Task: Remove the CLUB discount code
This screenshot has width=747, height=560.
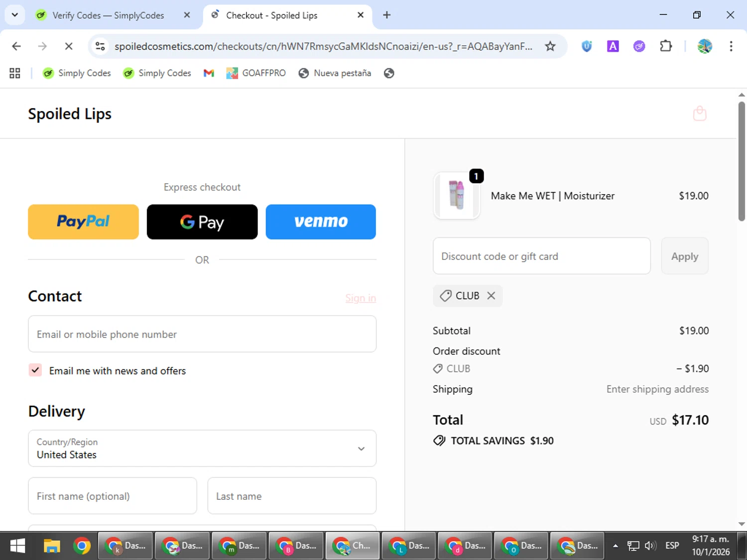Action: [x=491, y=296]
